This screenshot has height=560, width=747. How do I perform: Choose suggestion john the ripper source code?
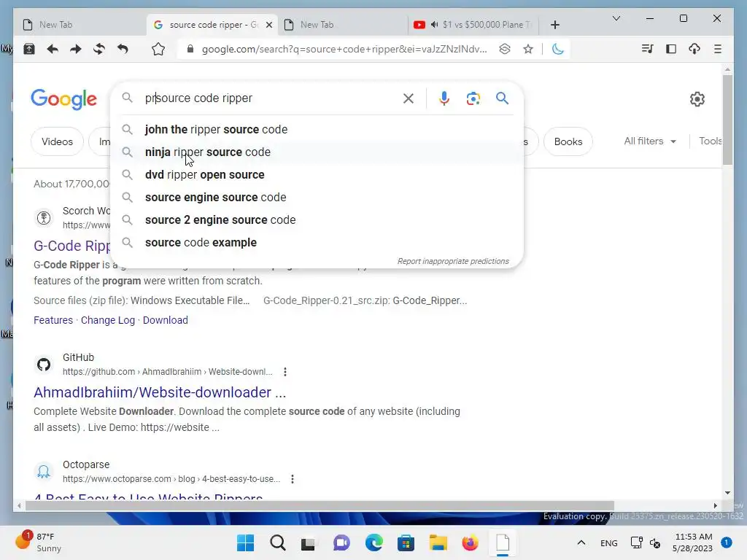(317, 130)
